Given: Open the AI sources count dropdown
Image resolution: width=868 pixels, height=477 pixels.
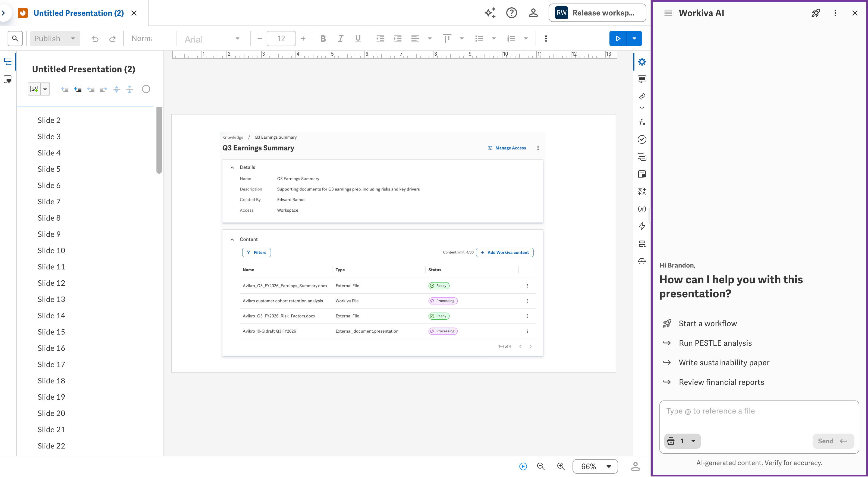Looking at the screenshot, I should click(x=682, y=441).
